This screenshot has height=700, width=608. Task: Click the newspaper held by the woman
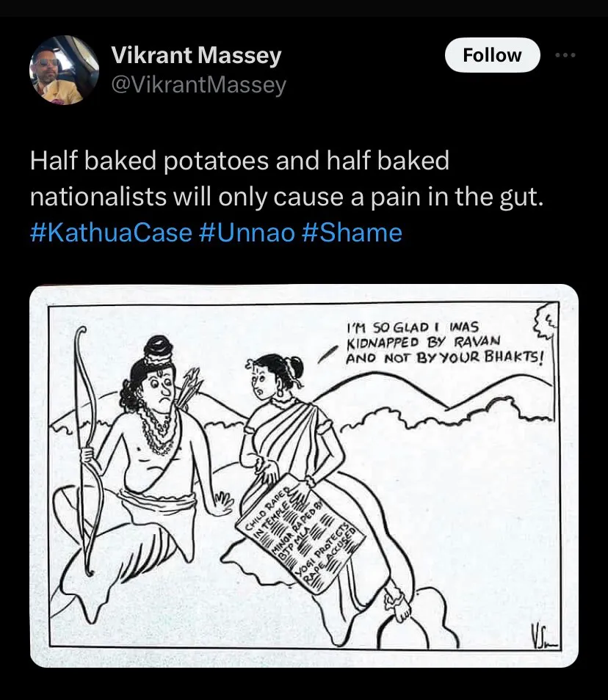(x=300, y=535)
